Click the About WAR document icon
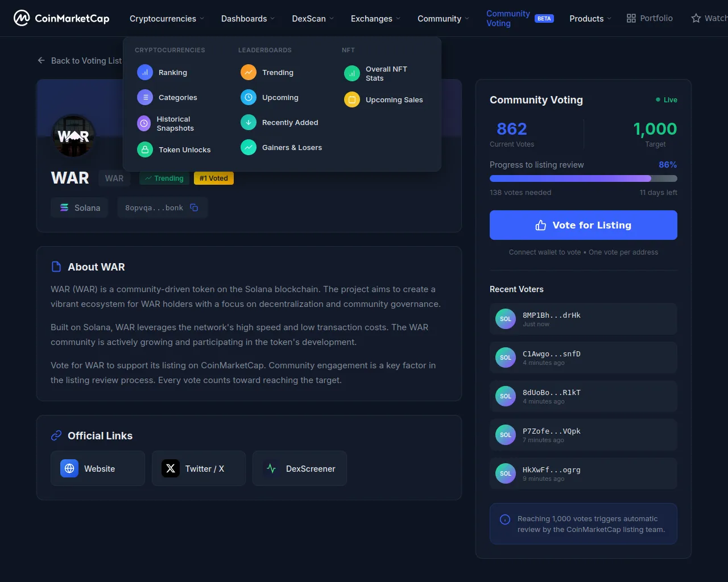 point(56,267)
